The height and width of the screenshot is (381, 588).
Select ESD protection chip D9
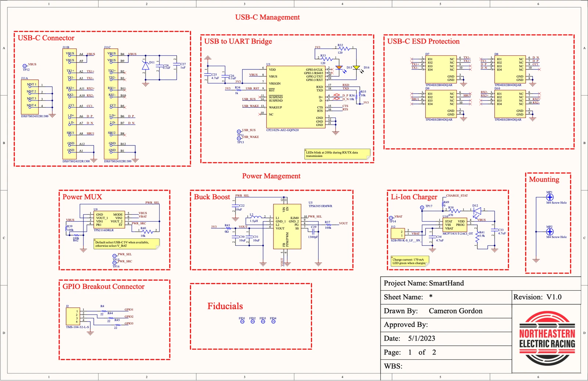click(440, 104)
